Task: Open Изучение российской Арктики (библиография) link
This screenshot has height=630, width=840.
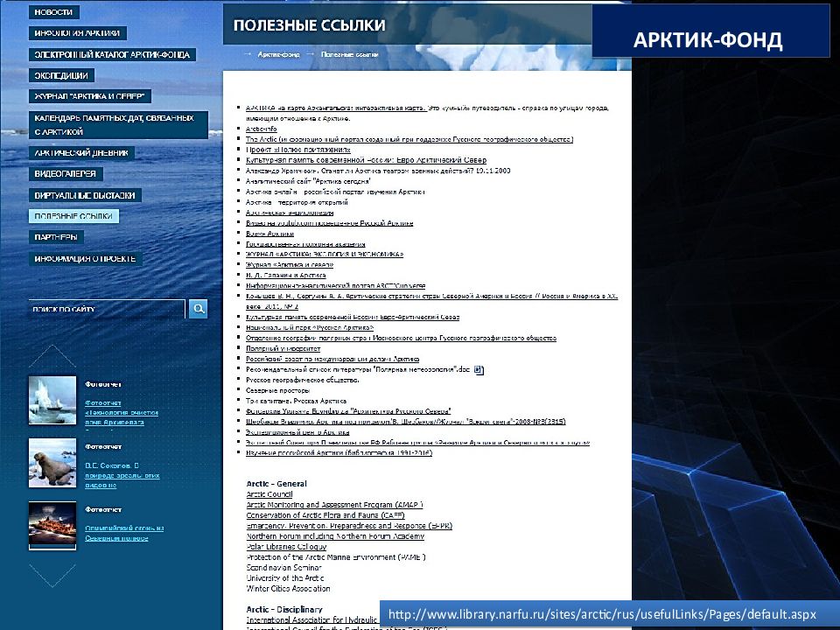Action: tap(339, 452)
